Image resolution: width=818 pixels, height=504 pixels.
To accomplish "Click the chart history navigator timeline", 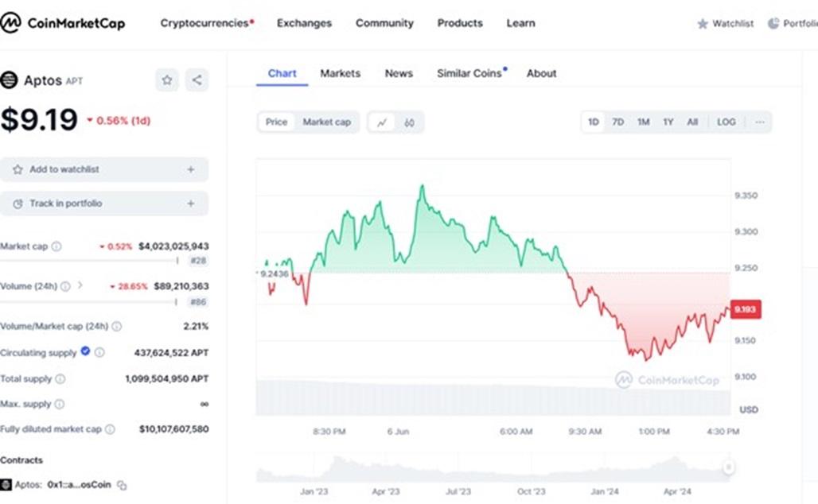I will pyautogui.click(x=493, y=467).
